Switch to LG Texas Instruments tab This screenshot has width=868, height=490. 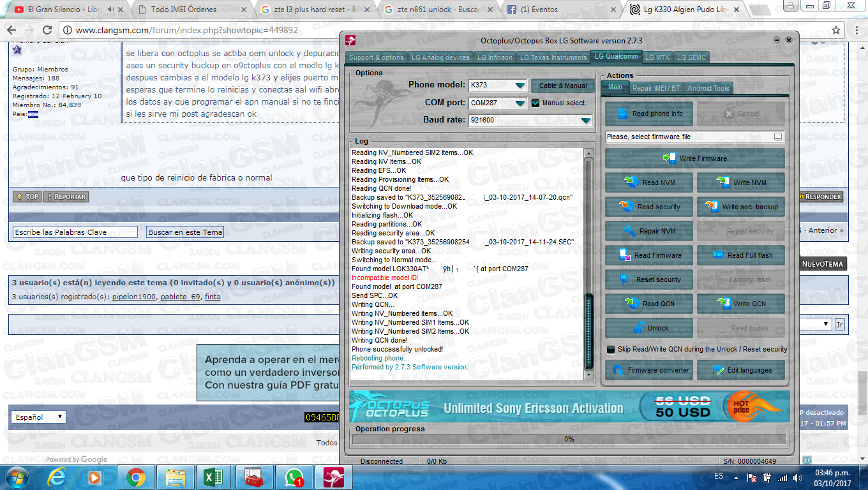pyautogui.click(x=553, y=57)
